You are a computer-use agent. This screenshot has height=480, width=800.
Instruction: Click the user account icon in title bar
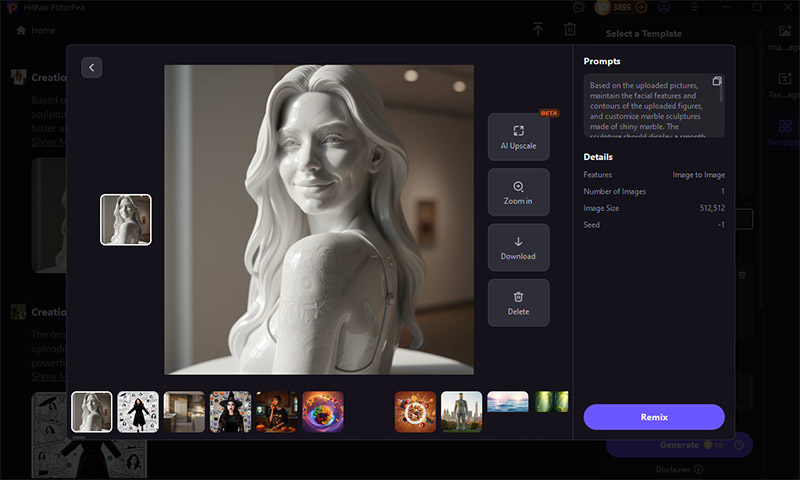pos(663,7)
